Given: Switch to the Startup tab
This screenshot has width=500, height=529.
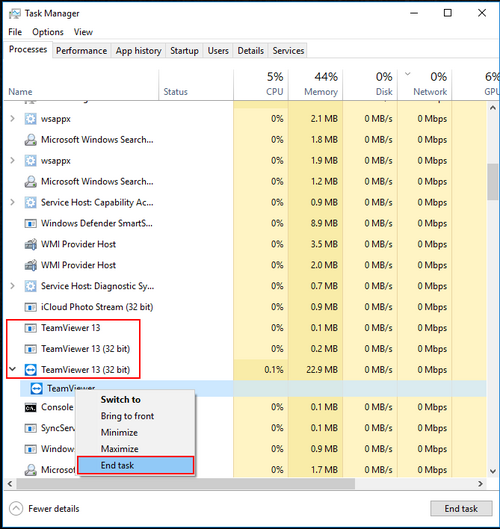Looking at the screenshot, I should (184, 51).
